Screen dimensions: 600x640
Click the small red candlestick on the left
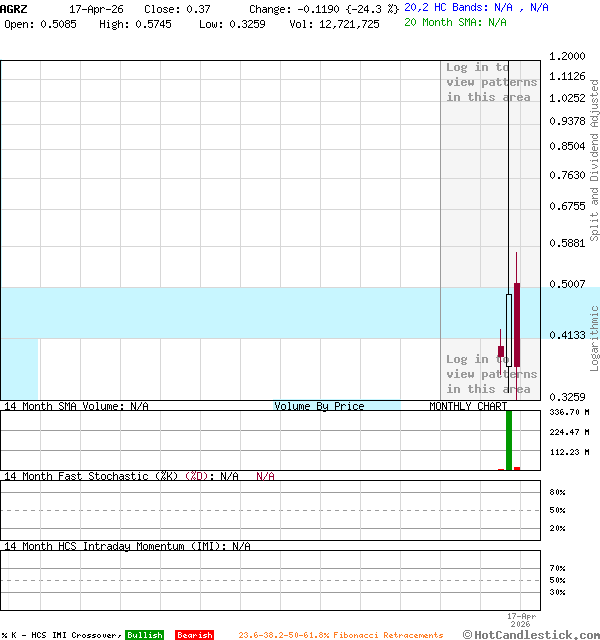[x=501, y=352]
